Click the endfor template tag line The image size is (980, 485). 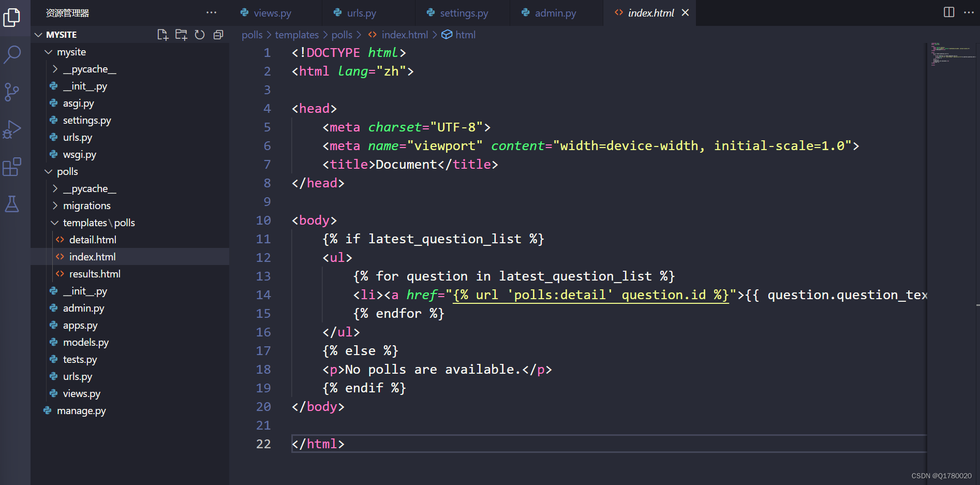(398, 313)
